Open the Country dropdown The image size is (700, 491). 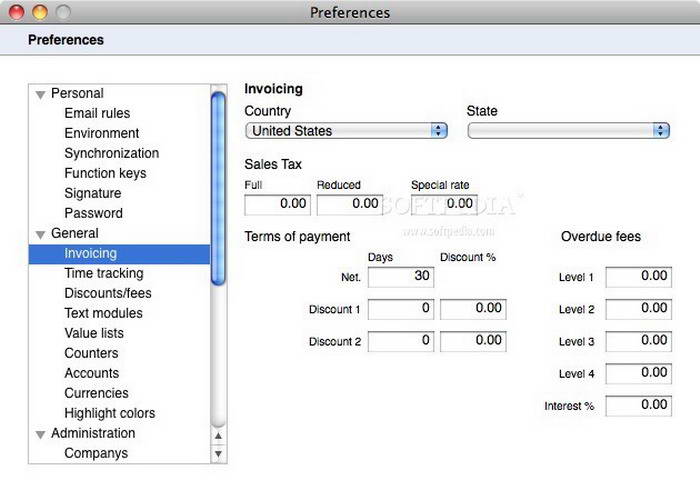[346, 131]
